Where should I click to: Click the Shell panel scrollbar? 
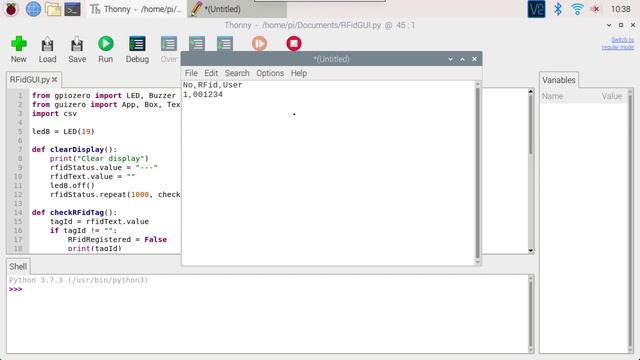pos(531,314)
